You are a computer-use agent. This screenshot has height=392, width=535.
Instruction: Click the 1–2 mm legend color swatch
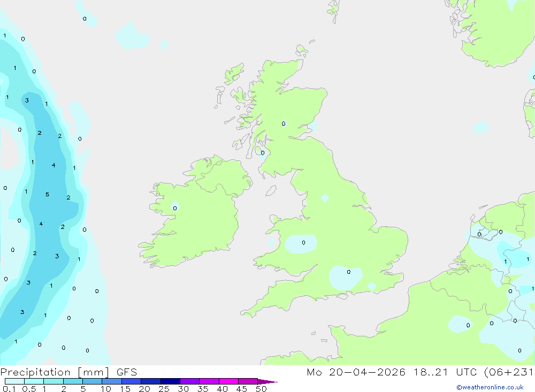pos(53,381)
